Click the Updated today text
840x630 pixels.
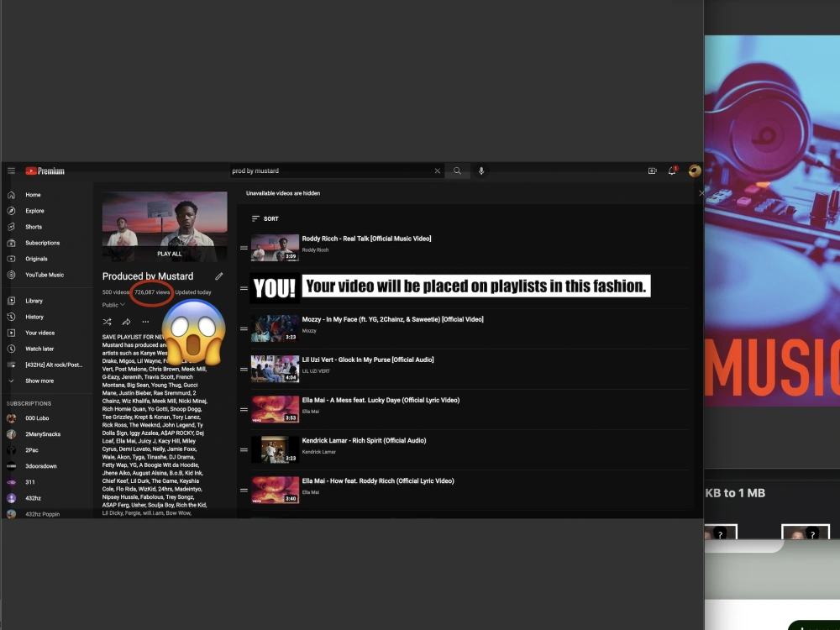point(193,292)
